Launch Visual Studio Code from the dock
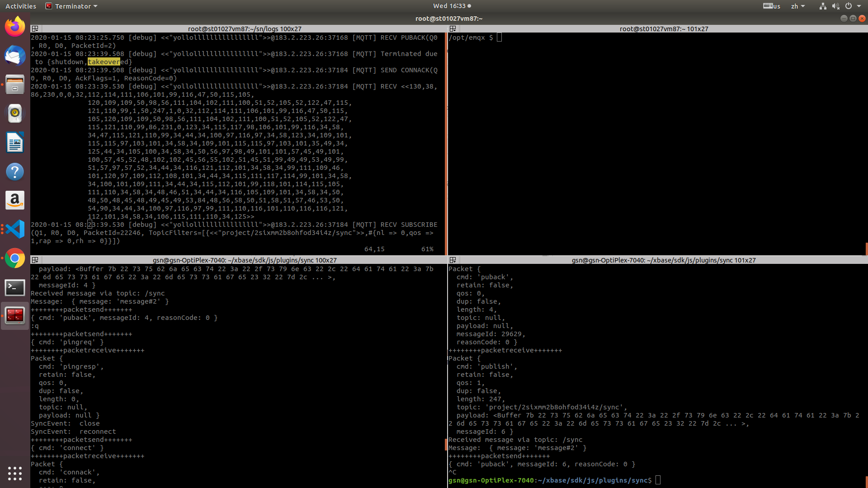Viewport: 868px width, 488px height. coord(15,229)
